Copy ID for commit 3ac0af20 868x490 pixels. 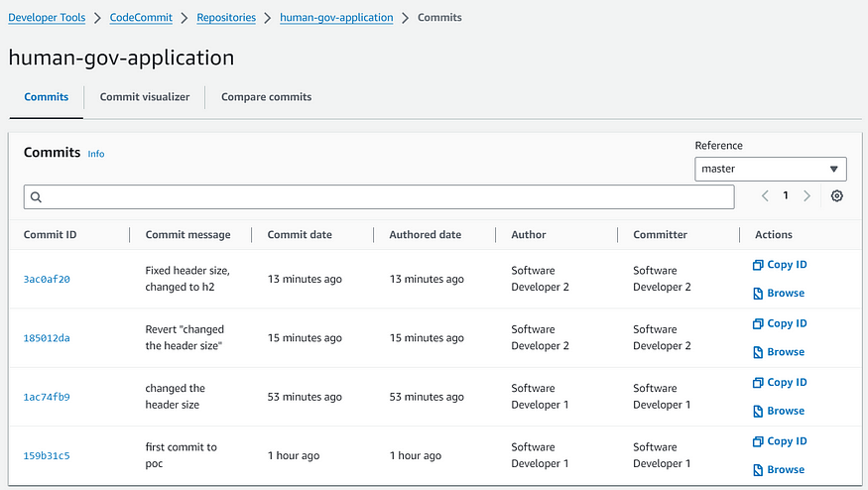click(780, 265)
